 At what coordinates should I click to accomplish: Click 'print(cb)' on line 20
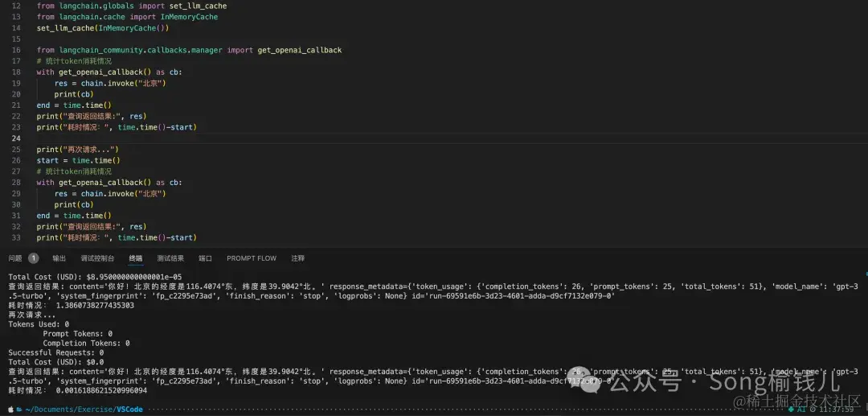[x=74, y=94]
